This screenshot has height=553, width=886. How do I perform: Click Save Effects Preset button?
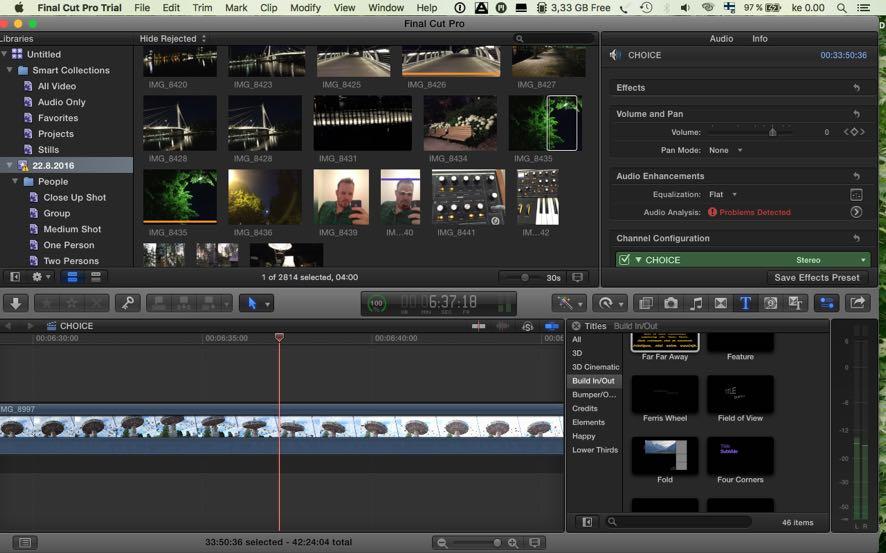coord(816,277)
